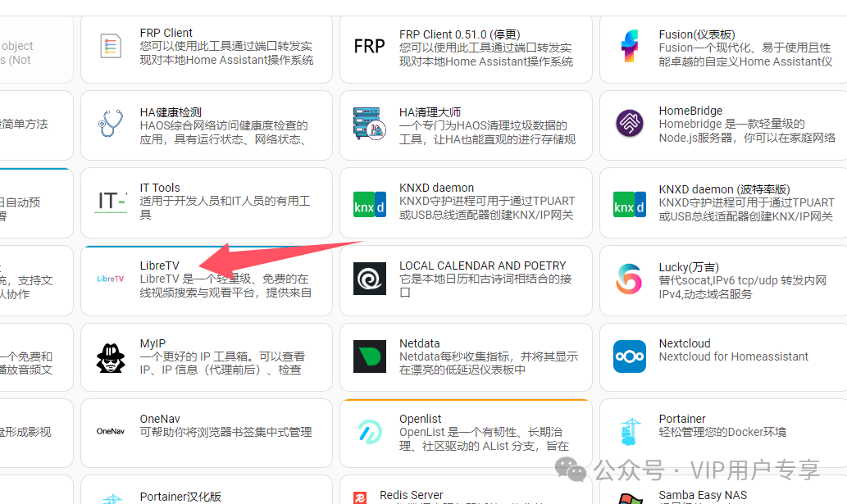Click the knxd icon for 波特率版
This screenshot has width=847, height=504.
(x=630, y=205)
